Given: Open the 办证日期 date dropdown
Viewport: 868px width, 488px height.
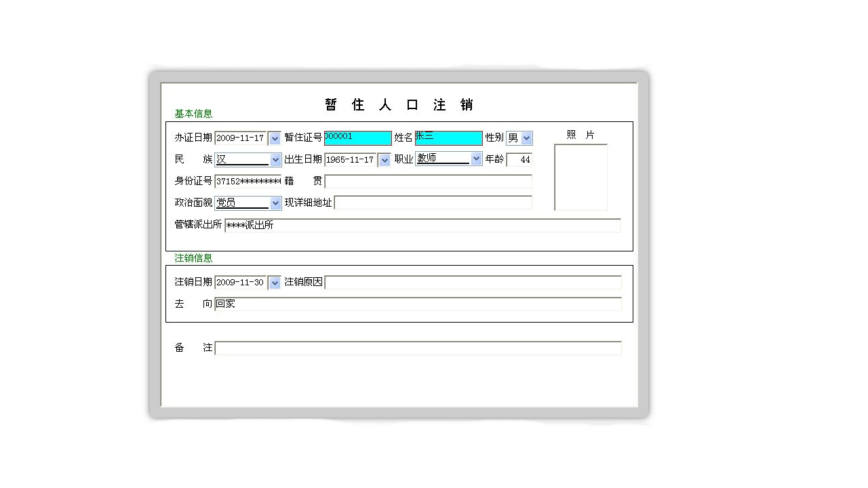Looking at the screenshot, I should tap(274, 138).
